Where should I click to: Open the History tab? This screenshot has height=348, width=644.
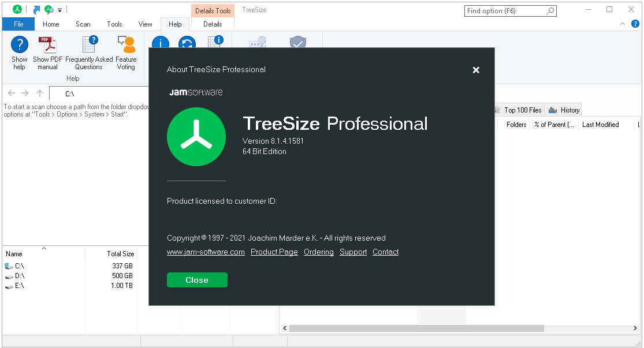(564, 110)
